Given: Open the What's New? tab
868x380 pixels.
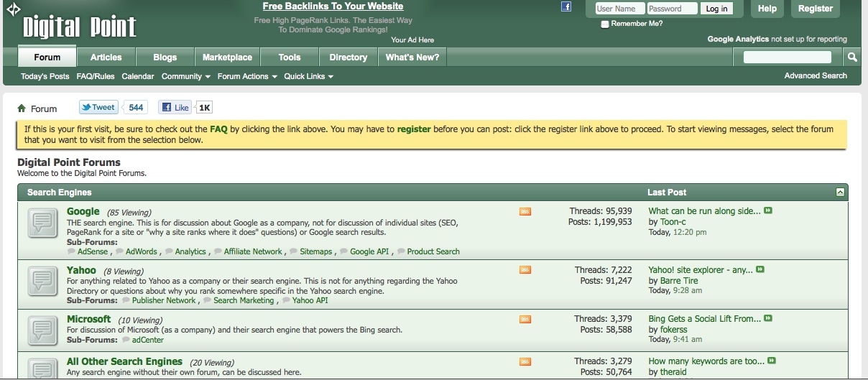Looking at the screenshot, I should (412, 57).
